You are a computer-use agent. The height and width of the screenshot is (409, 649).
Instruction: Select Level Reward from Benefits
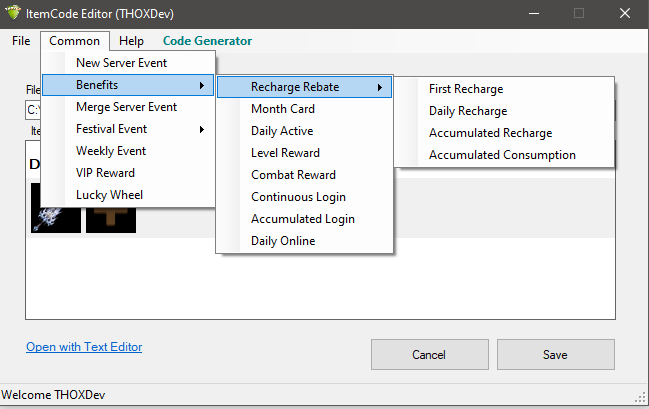(285, 153)
